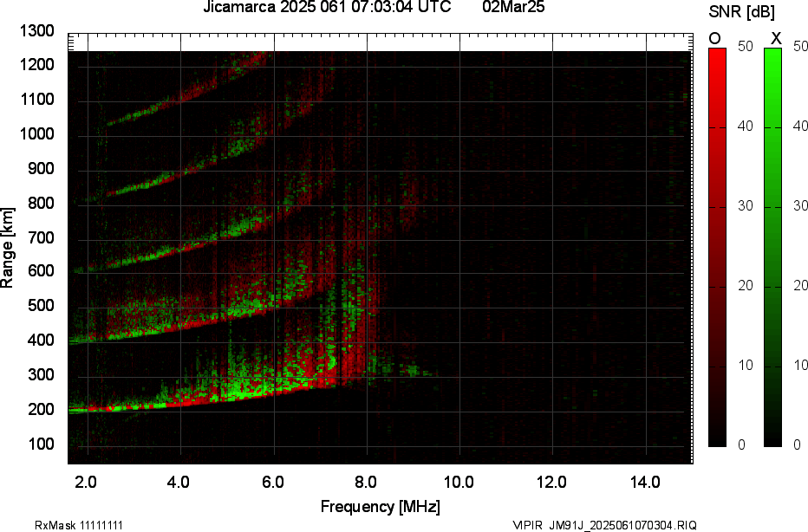Click the 'Frequency [MHz]' axis label
Screen dimensions: 808x532
(381, 506)
